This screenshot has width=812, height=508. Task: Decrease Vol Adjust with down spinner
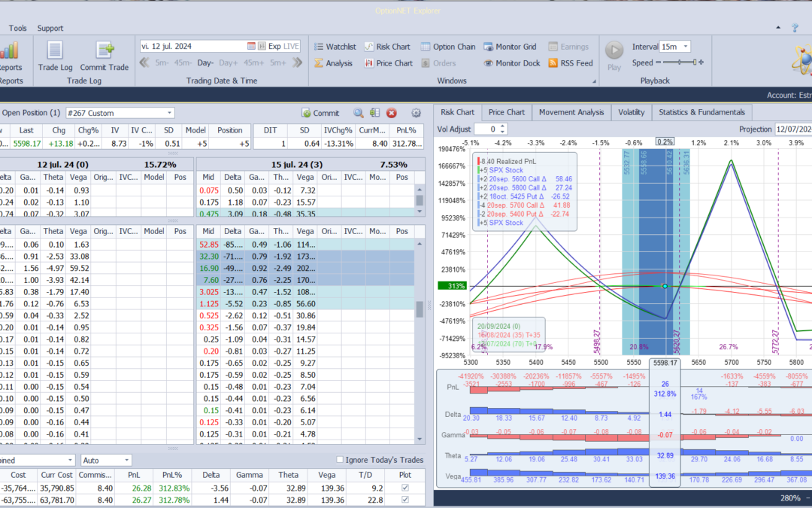coord(502,132)
